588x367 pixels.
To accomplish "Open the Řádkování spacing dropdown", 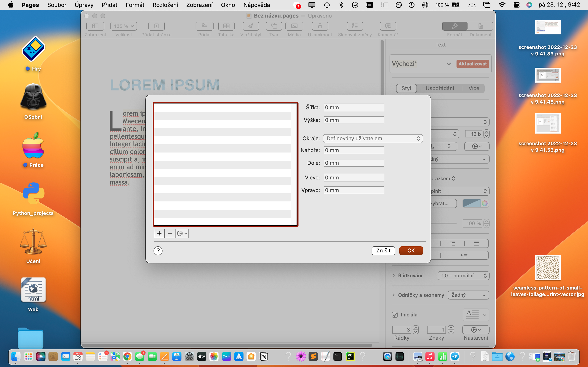I will pos(463,275).
